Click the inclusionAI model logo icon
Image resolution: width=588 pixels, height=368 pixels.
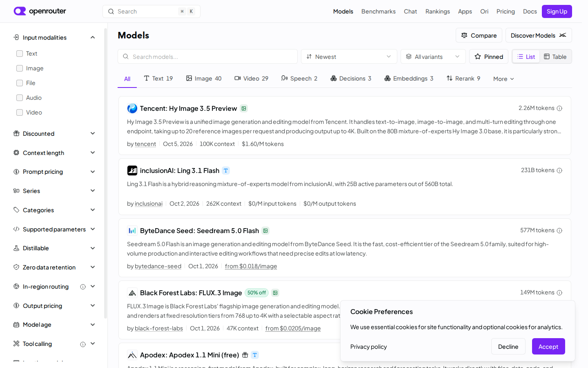(x=132, y=171)
